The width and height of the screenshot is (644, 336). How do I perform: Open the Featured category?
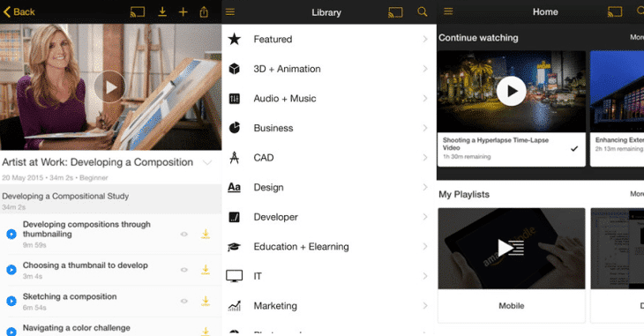tap(329, 39)
